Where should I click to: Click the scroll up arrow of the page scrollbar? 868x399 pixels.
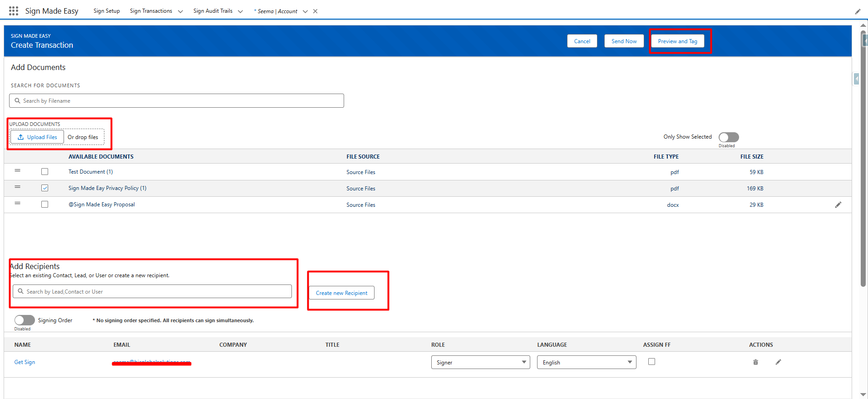[x=863, y=26]
